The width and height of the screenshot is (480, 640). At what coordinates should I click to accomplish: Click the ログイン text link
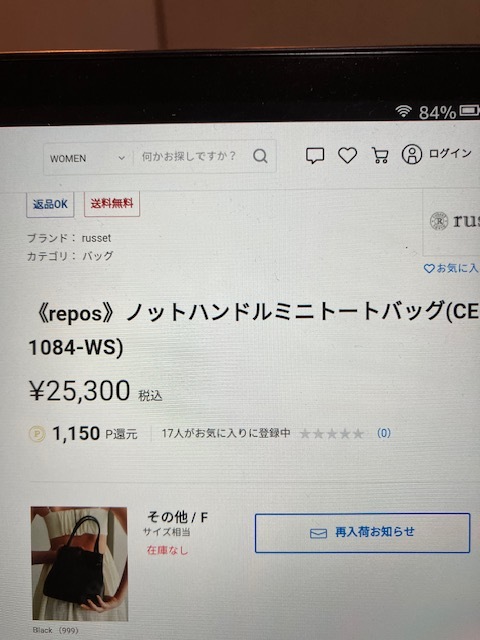[x=450, y=153]
